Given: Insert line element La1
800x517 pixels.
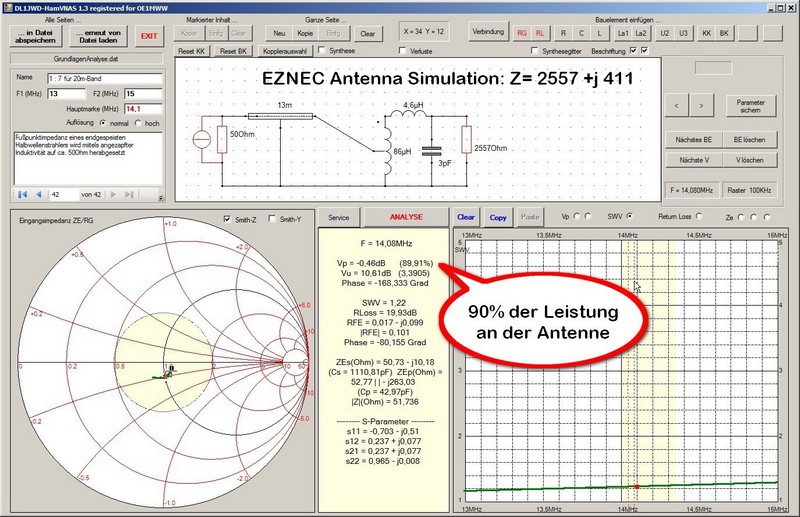Looking at the screenshot, I should [623, 33].
